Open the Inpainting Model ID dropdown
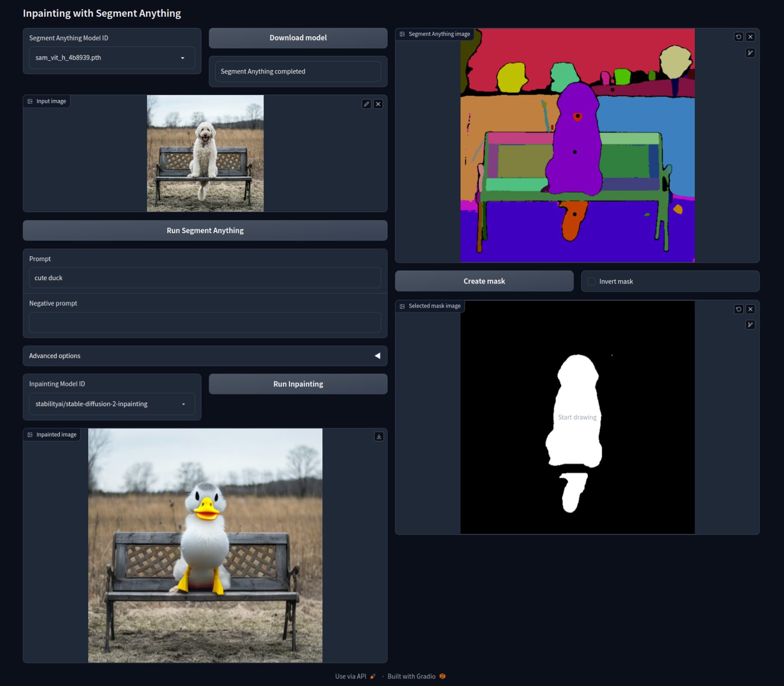This screenshot has width=784, height=686. pyautogui.click(x=112, y=404)
